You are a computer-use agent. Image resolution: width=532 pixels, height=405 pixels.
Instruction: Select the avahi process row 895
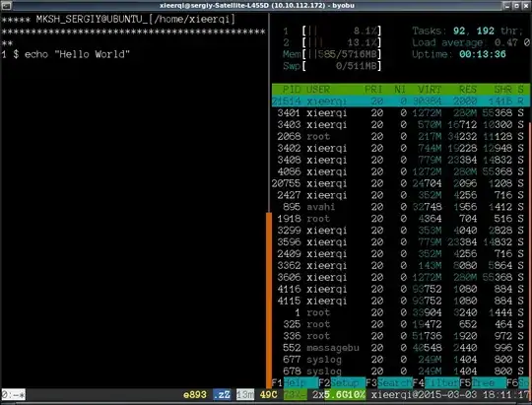pos(400,207)
